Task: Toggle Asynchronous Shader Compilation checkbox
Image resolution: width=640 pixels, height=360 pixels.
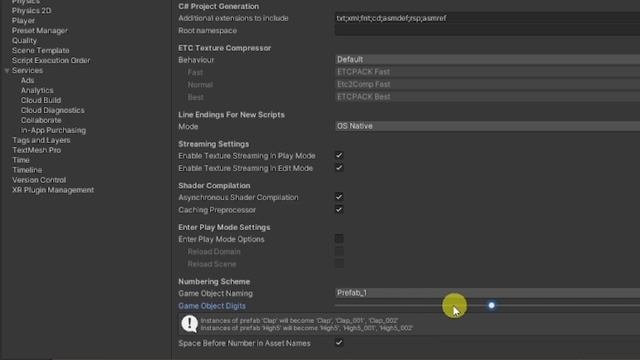Action: click(x=339, y=197)
